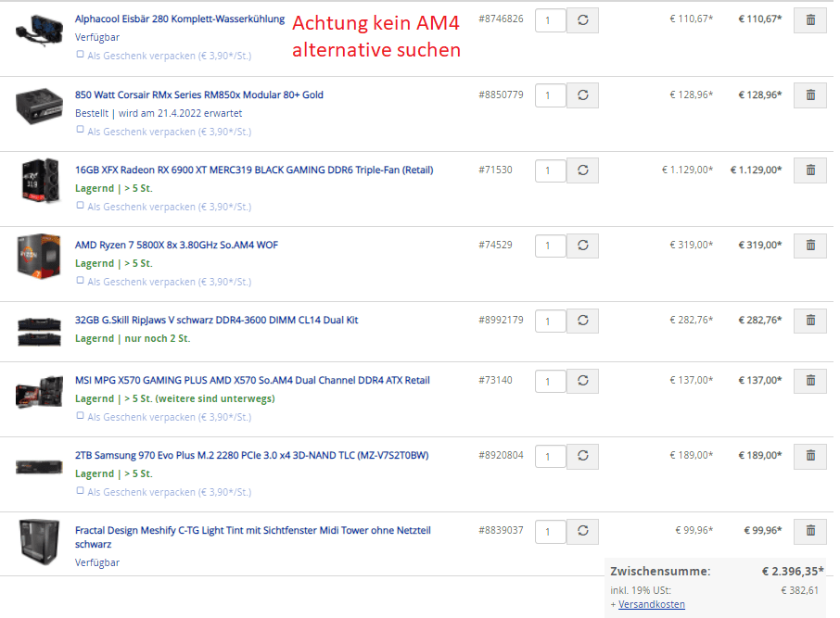Update quantity for MSI MPG X570 board

pyautogui.click(x=582, y=381)
